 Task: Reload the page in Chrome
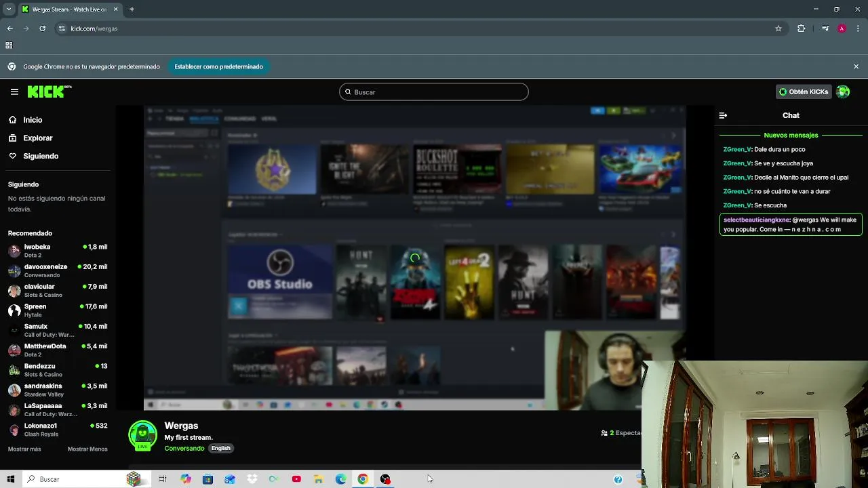[x=42, y=28]
